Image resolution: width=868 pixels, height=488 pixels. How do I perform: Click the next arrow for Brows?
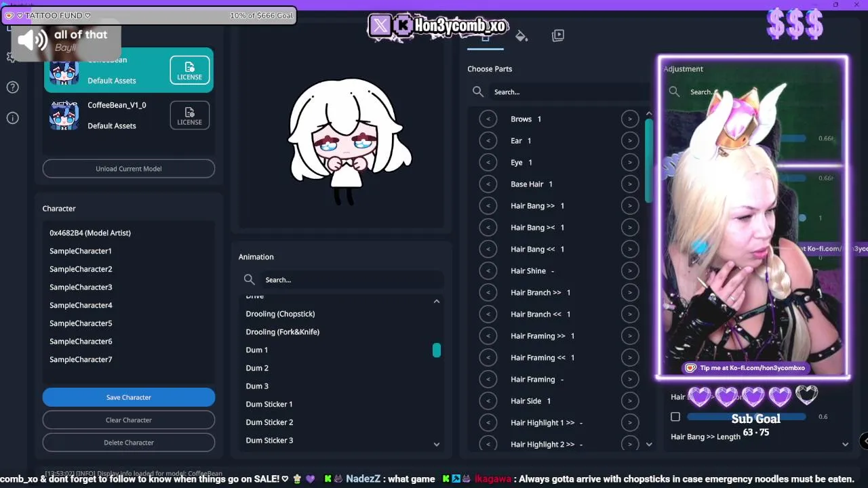[x=630, y=119]
